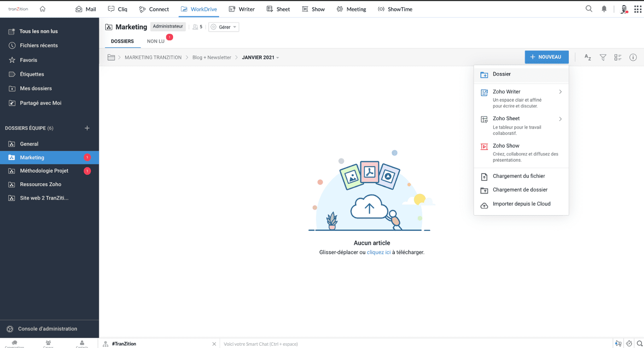Switch to the NON LU tab
The height and width of the screenshot is (348, 644).
[x=156, y=41]
